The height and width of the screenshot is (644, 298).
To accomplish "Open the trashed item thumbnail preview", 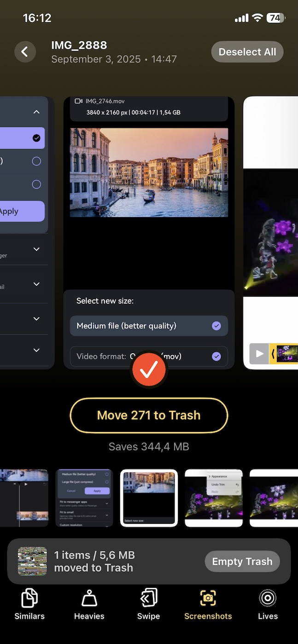I will coord(32,562).
